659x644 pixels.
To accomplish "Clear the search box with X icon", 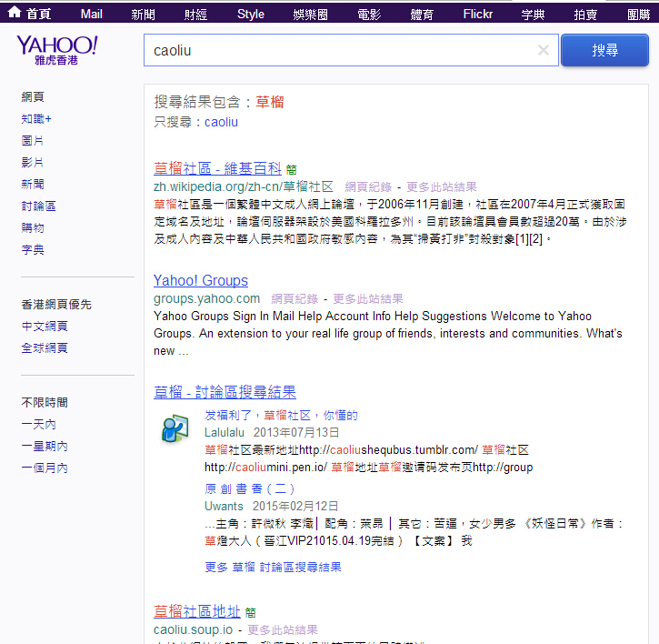I will [543, 50].
